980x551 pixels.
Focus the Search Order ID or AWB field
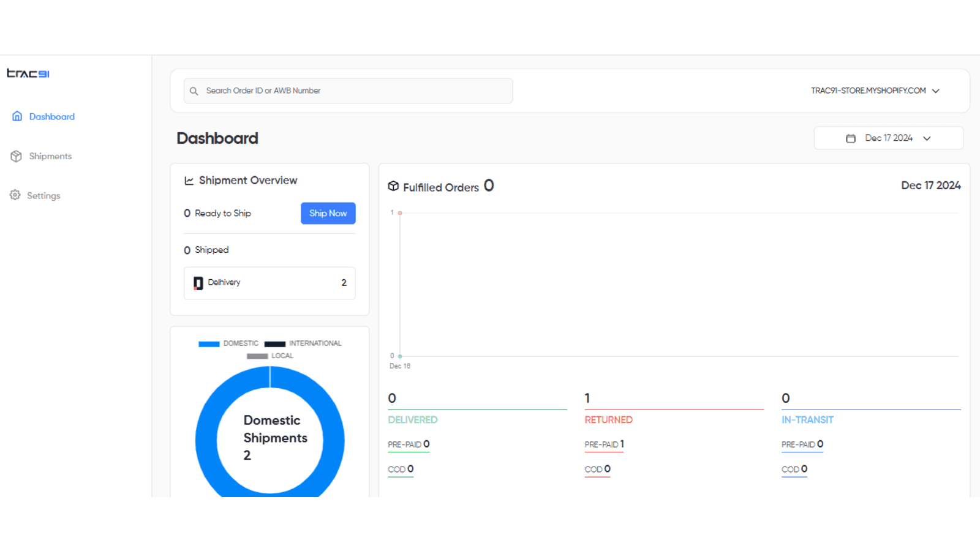pyautogui.click(x=355, y=91)
